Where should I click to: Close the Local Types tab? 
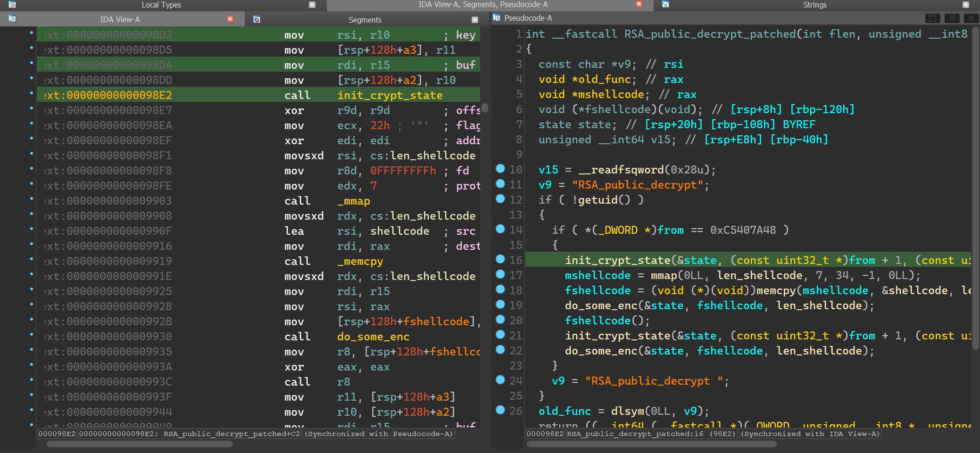point(312,5)
